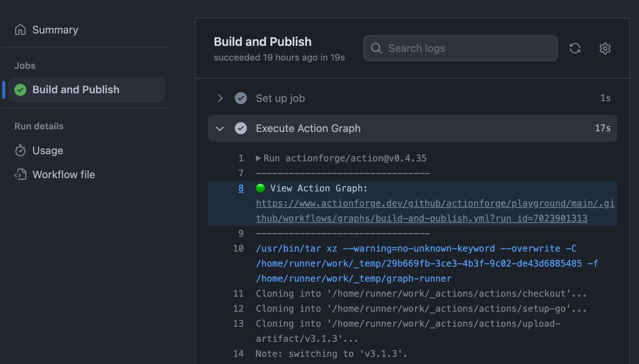Click the Set up job status check icon
The height and width of the screenshot is (364, 639).
pyautogui.click(x=241, y=98)
